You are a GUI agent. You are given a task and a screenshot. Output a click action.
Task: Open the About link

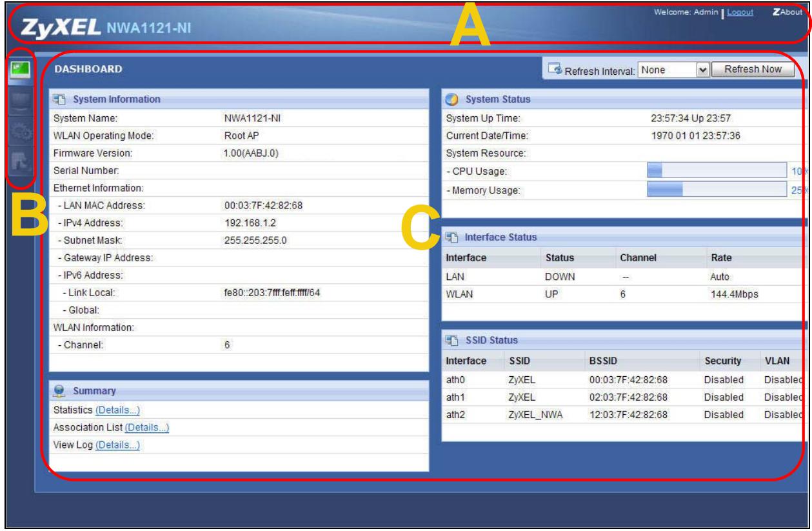791,12
